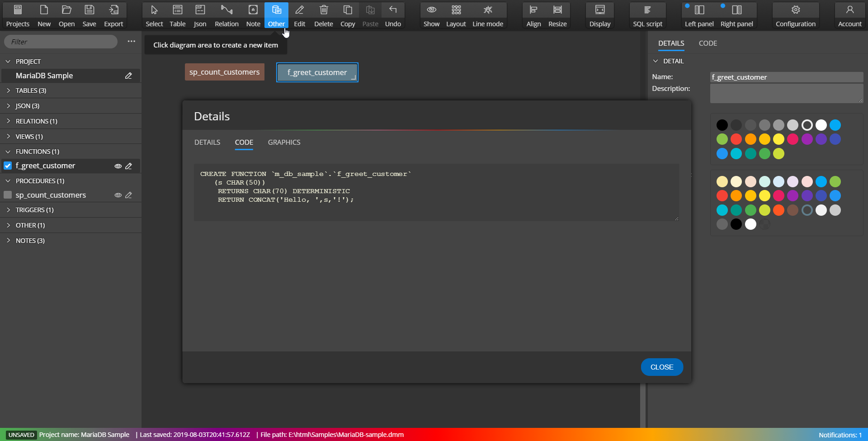Toggle the Left panel visibility

tap(699, 16)
